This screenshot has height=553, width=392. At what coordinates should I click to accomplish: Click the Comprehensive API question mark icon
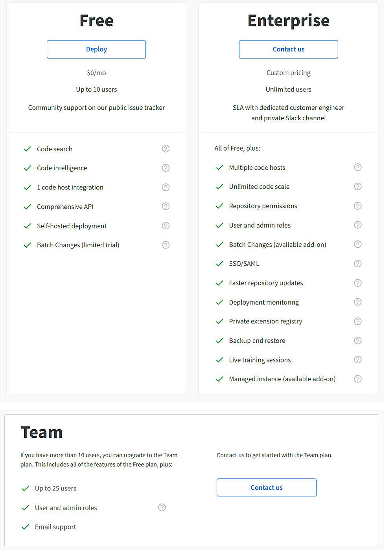(x=166, y=206)
